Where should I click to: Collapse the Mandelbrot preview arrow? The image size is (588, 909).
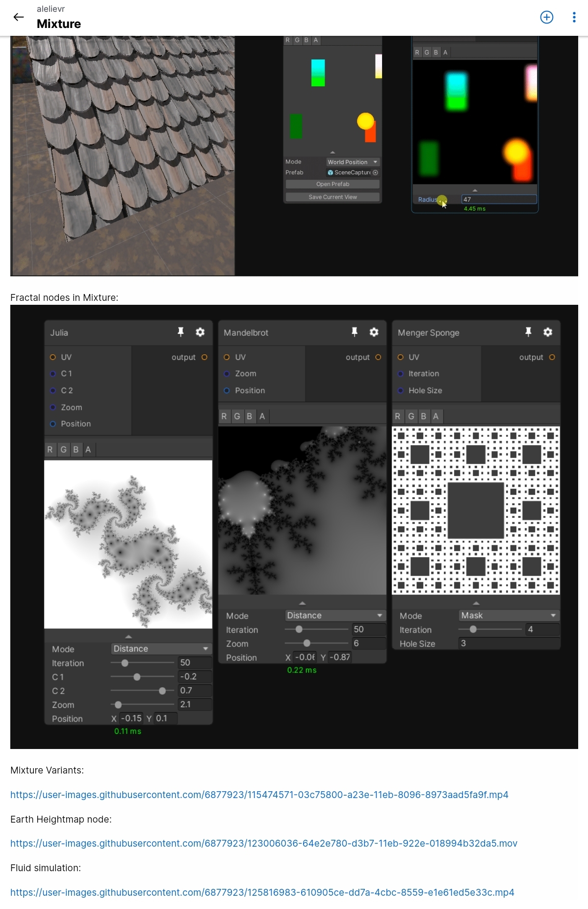[302, 603]
